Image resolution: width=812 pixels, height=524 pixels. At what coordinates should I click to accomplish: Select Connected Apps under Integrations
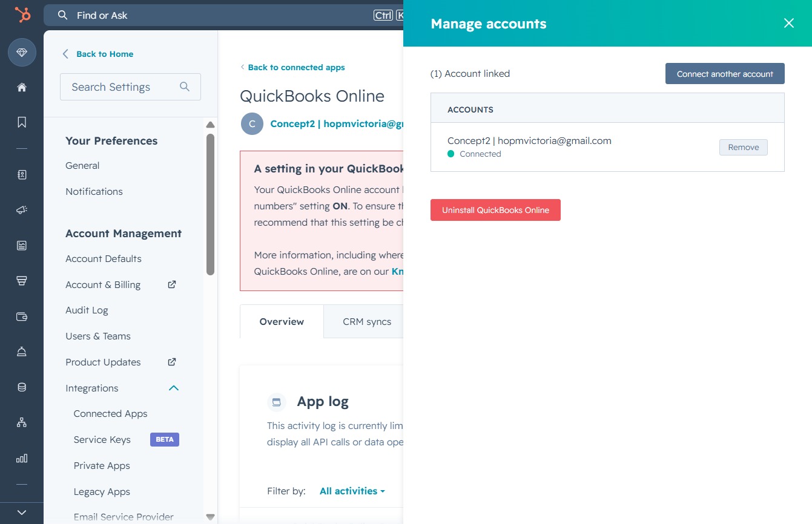click(x=110, y=413)
